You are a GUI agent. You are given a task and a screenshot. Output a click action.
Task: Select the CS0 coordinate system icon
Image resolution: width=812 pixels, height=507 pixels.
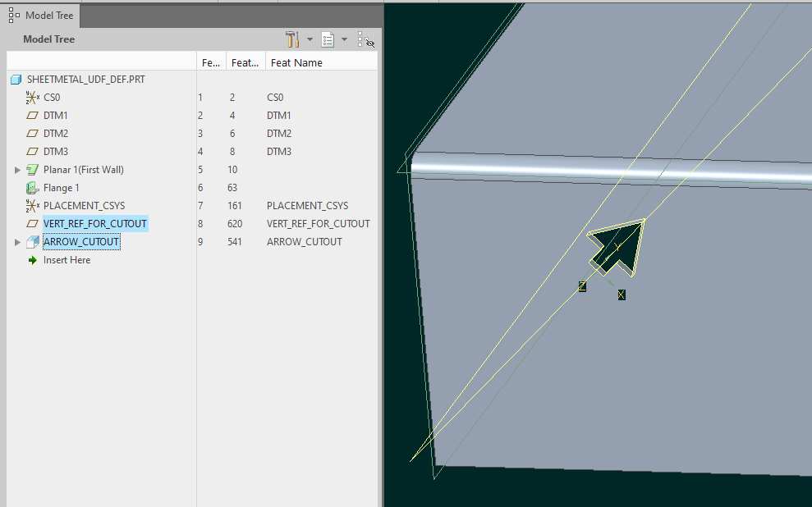(x=32, y=98)
